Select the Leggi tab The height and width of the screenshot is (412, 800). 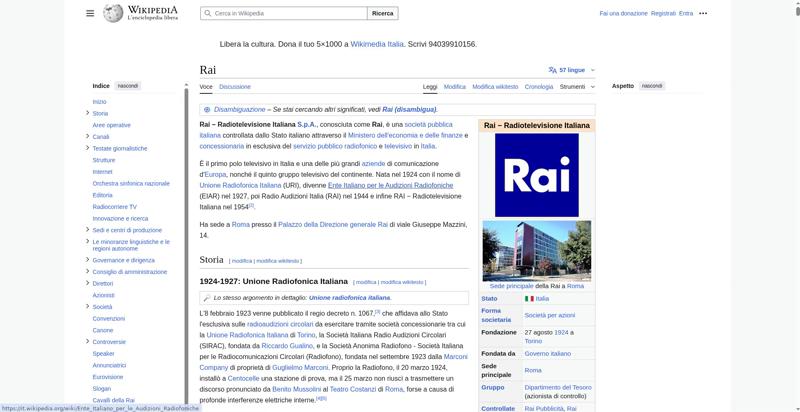430,87
